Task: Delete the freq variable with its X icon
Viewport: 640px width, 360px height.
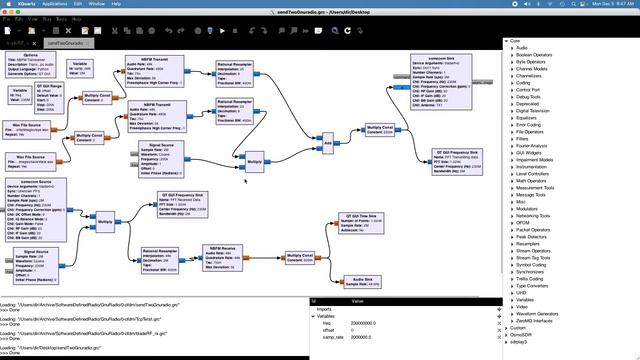Action: [499, 323]
